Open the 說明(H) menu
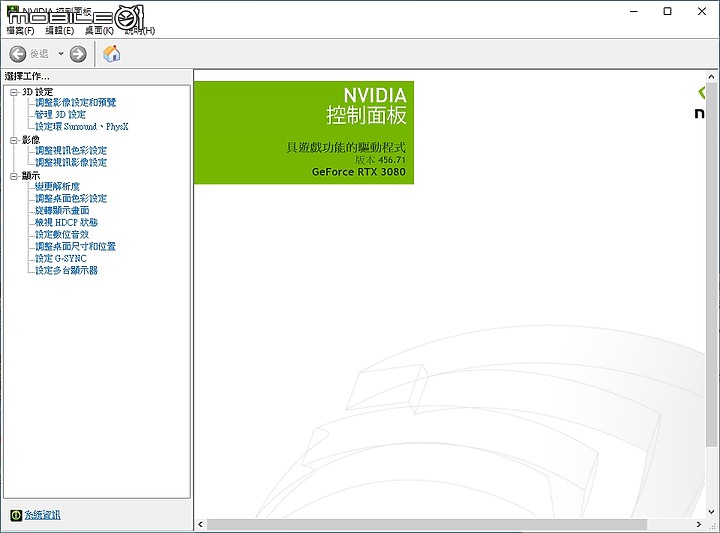Screen dimensions: 720x533 pos(140,31)
